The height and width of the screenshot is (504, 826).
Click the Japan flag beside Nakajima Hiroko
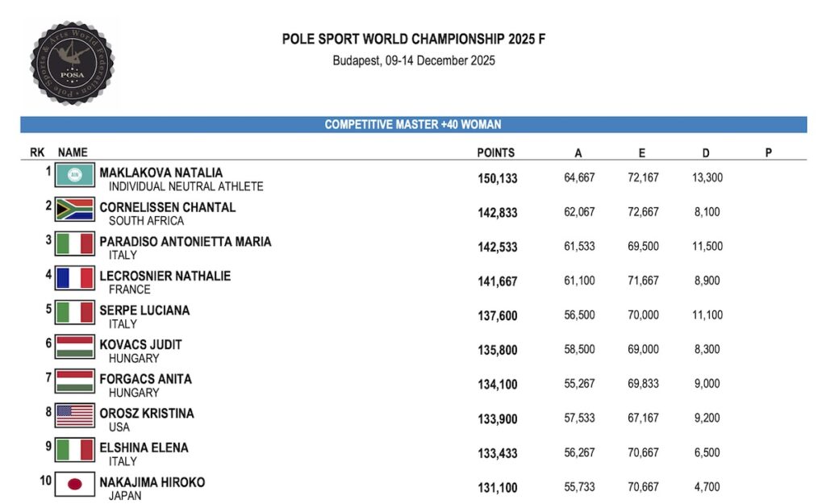(75, 484)
